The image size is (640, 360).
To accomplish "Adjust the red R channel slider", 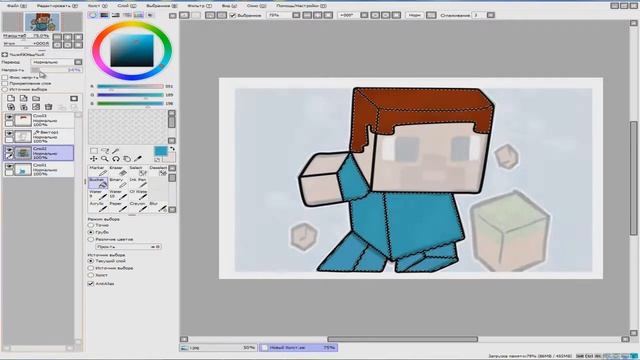I will [130, 86].
